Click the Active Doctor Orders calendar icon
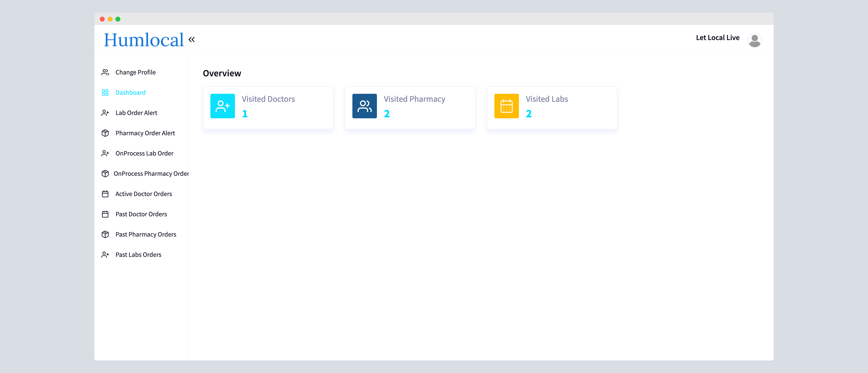Viewport: 868px width, 373px height. click(x=105, y=194)
